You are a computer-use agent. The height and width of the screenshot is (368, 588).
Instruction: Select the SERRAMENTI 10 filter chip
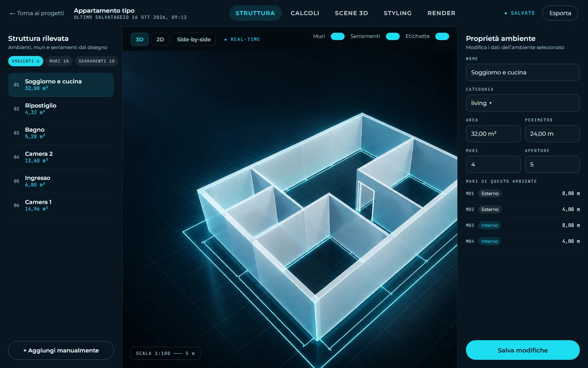(x=97, y=61)
